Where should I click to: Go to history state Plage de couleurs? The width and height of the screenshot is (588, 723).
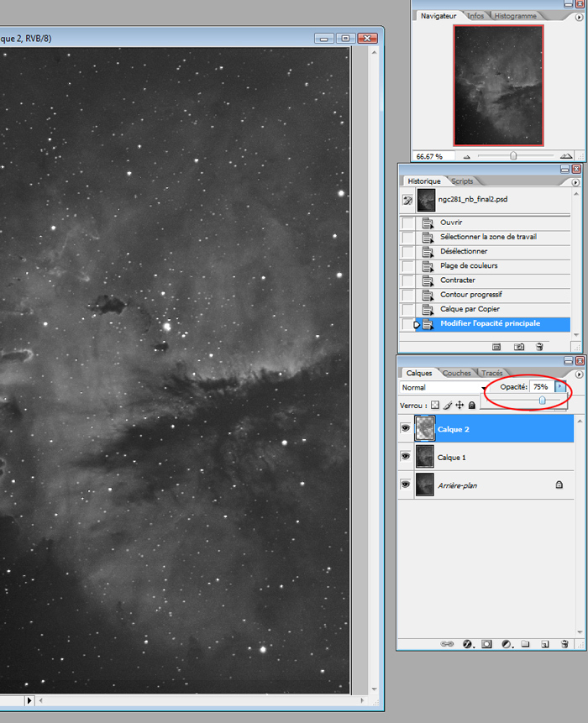[x=493, y=266]
